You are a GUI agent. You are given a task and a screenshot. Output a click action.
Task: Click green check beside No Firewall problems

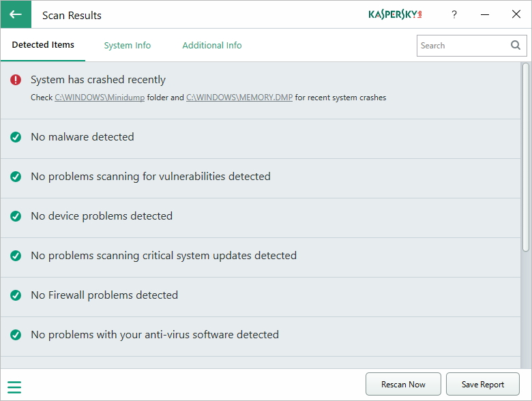click(16, 295)
